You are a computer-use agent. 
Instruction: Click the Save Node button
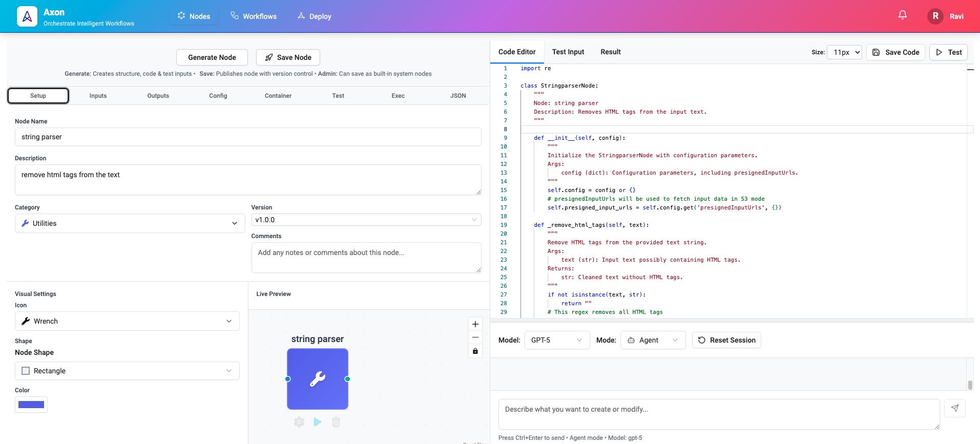288,57
